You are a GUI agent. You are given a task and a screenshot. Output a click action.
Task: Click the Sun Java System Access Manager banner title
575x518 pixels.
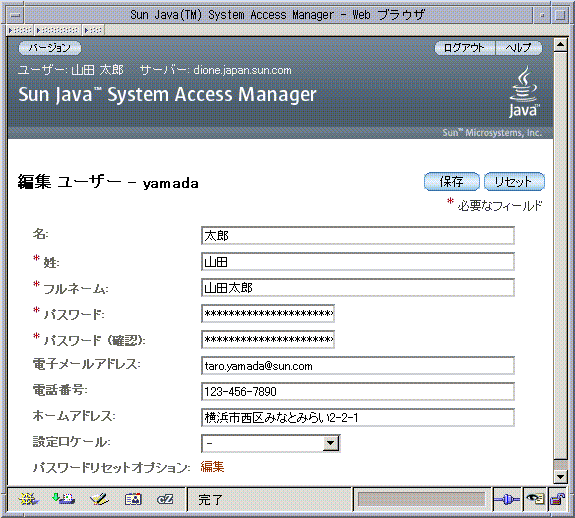(x=167, y=95)
